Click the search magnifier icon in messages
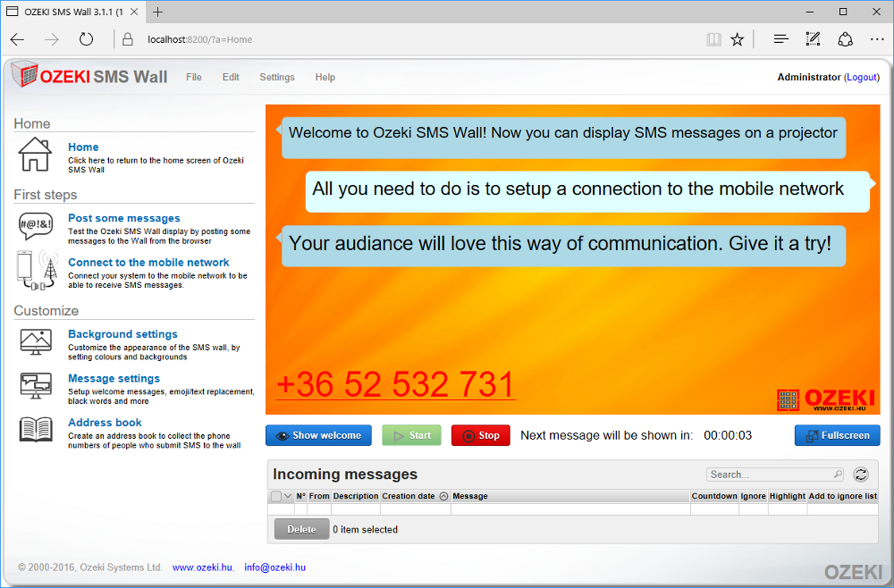This screenshot has width=894, height=588. 838,474
